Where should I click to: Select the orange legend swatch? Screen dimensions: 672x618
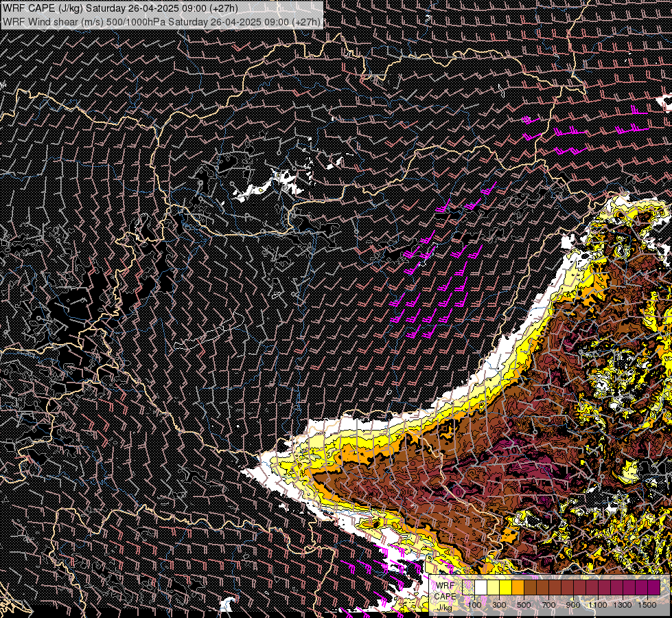[518, 587]
